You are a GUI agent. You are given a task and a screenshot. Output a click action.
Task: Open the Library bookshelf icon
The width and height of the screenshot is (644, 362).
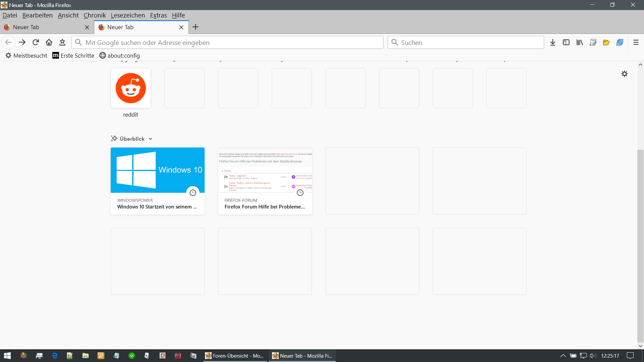580,42
